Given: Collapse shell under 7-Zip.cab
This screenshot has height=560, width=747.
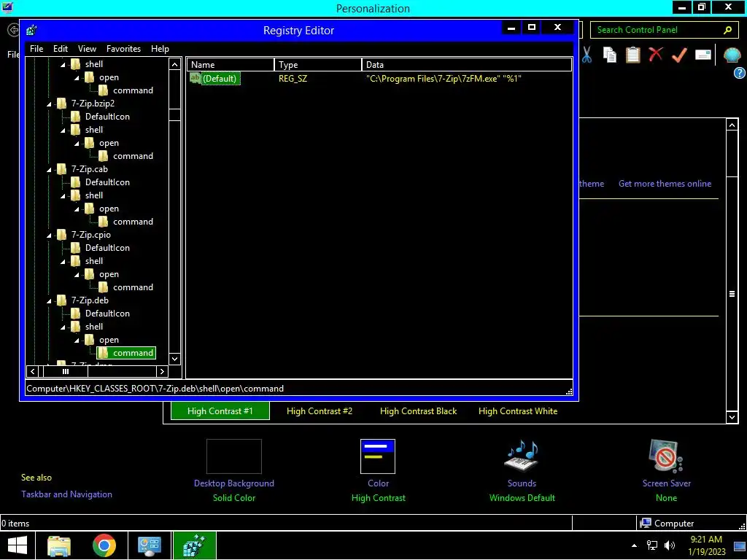Looking at the screenshot, I should click(63, 195).
